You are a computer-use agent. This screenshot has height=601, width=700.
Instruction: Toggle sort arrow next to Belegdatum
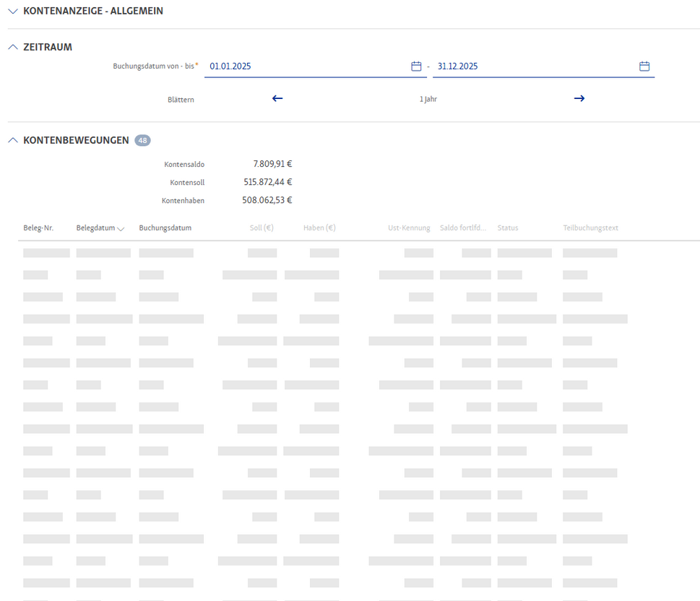(x=121, y=229)
